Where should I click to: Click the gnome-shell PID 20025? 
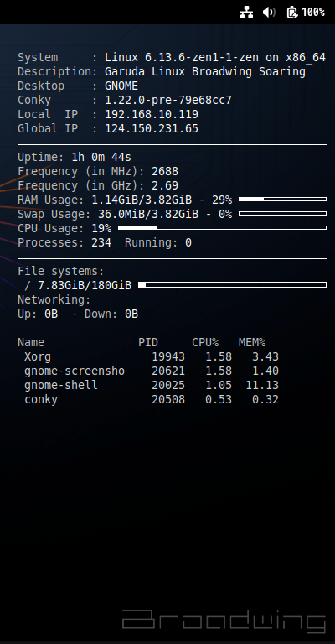pyautogui.click(x=168, y=385)
